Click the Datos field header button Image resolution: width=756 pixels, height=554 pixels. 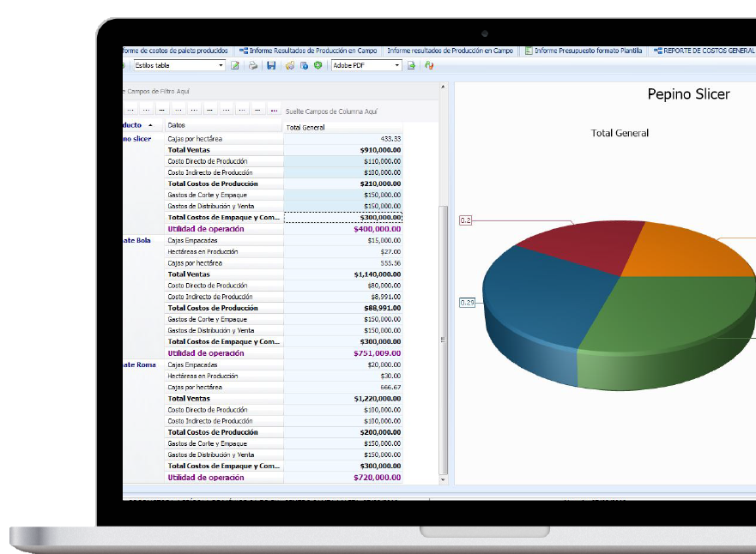point(223,125)
